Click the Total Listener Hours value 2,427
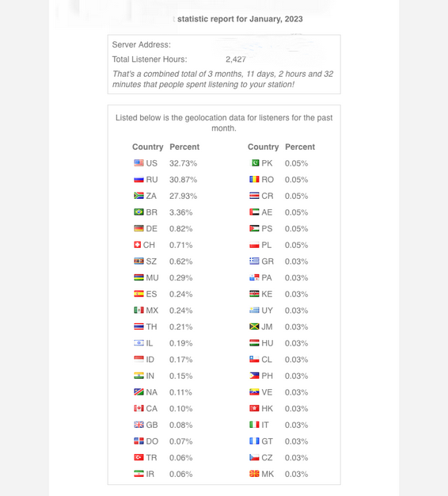448x496 pixels. (236, 59)
